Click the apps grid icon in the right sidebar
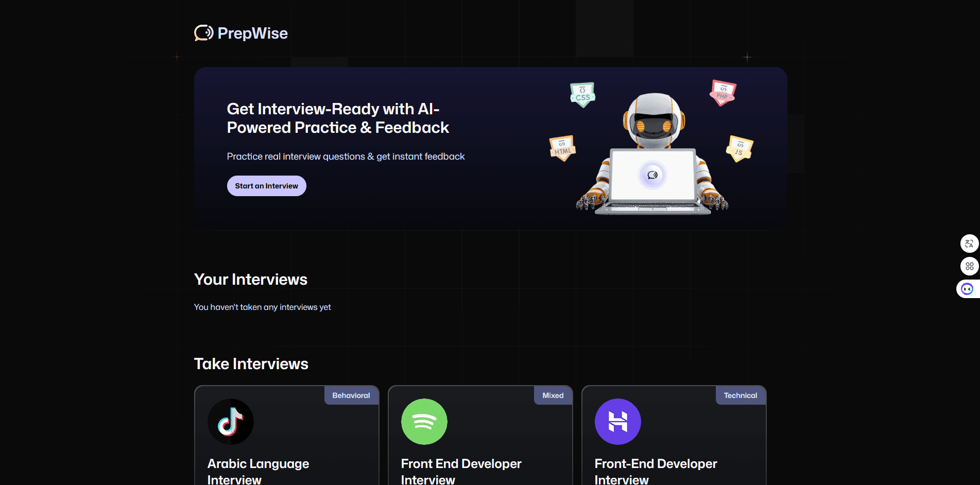Screen dimensions: 980x485 click(x=970, y=266)
